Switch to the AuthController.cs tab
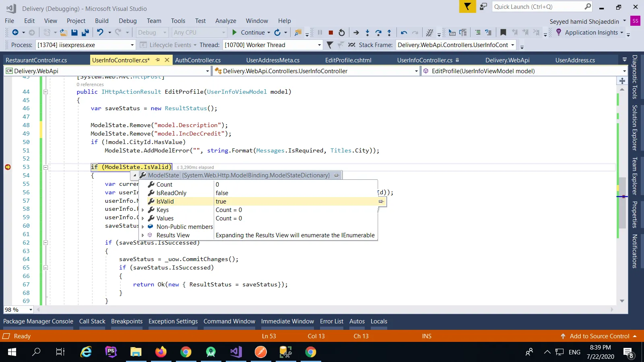Image resolution: width=644 pixels, height=362 pixels. click(198, 60)
